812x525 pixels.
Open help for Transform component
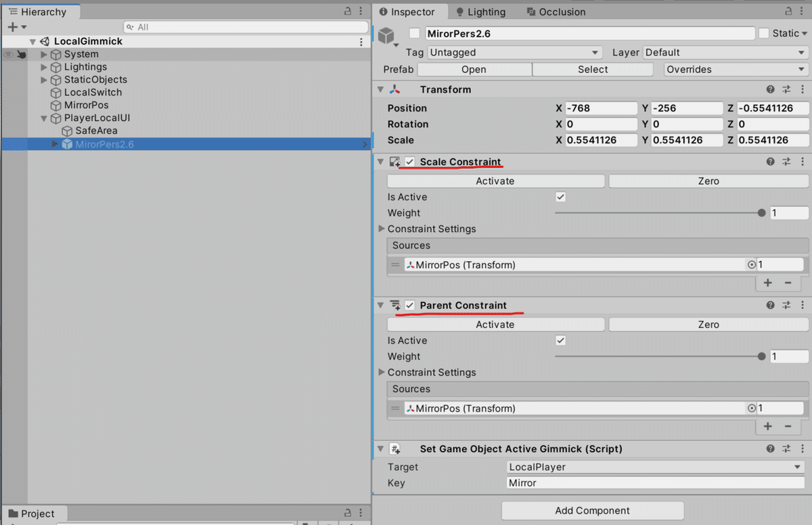tap(771, 89)
